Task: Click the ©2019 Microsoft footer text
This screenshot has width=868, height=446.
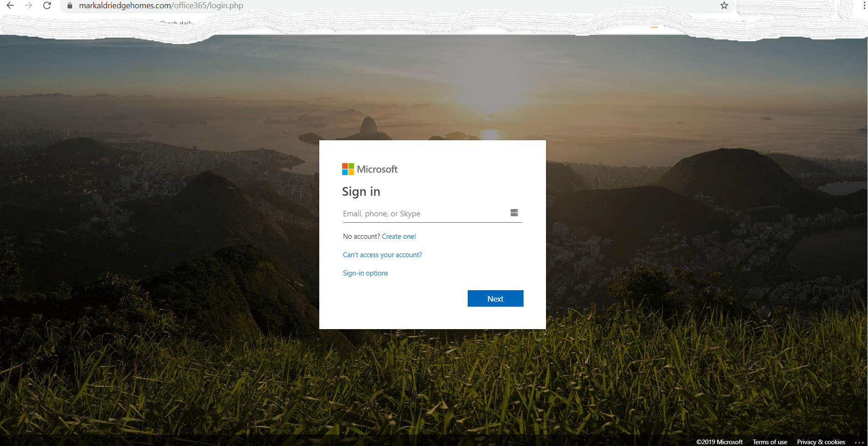Action: point(720,442)
